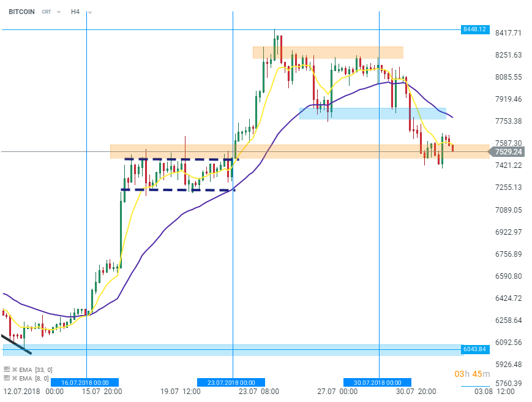Click the BITCOIN symbol name

click(21, 12)
